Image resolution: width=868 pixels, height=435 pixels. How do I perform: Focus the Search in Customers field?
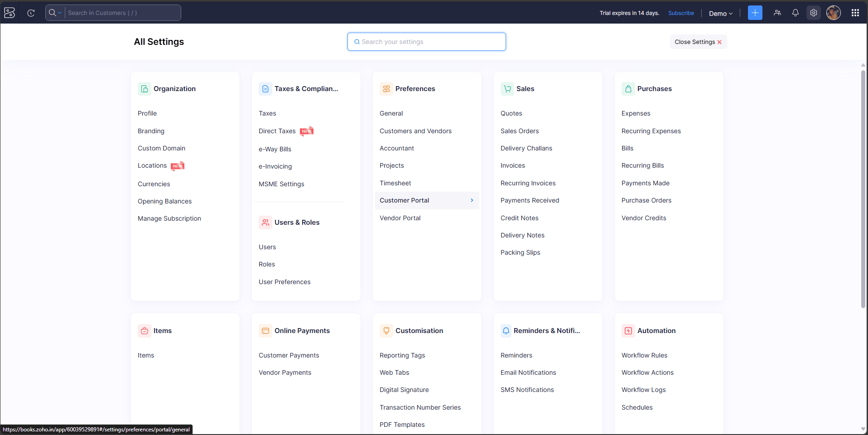pyautogui.click(x=122, y=13)
